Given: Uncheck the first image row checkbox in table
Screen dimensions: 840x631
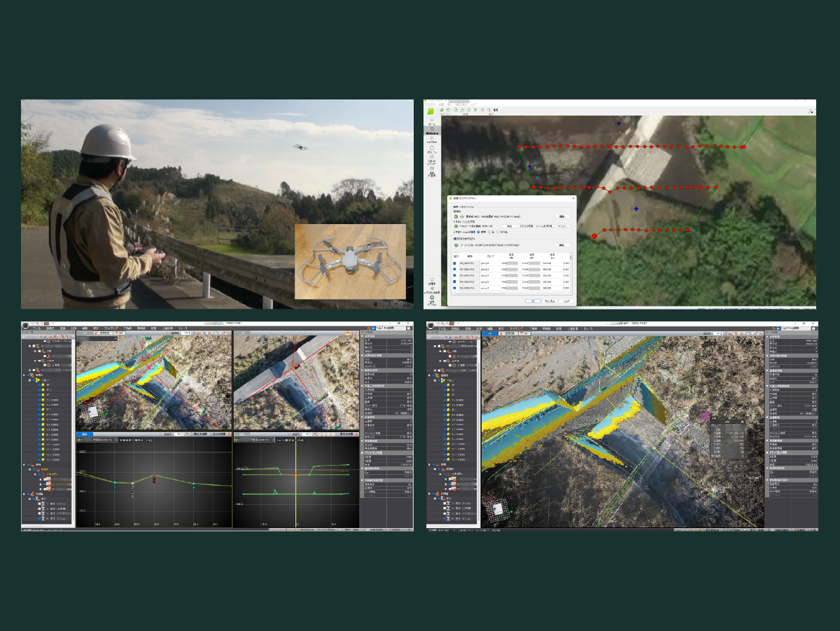Looking at the screenshot, I should click(x=454, y=263).
